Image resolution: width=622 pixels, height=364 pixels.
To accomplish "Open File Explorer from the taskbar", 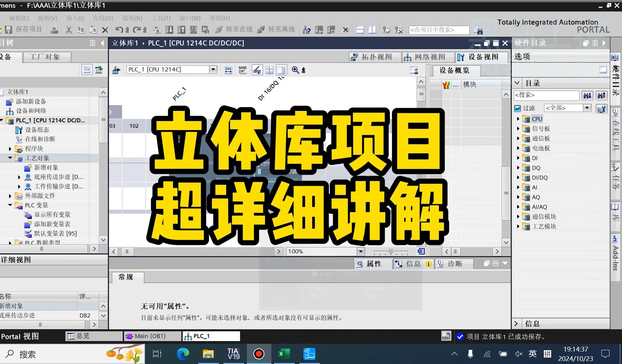I will pyautogui.click(x=208, y=354).
